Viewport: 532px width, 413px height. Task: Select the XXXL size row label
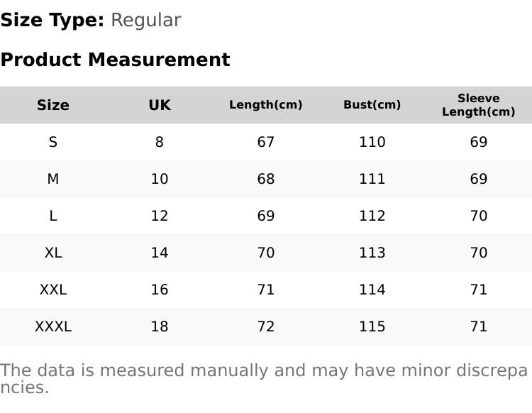53,327
